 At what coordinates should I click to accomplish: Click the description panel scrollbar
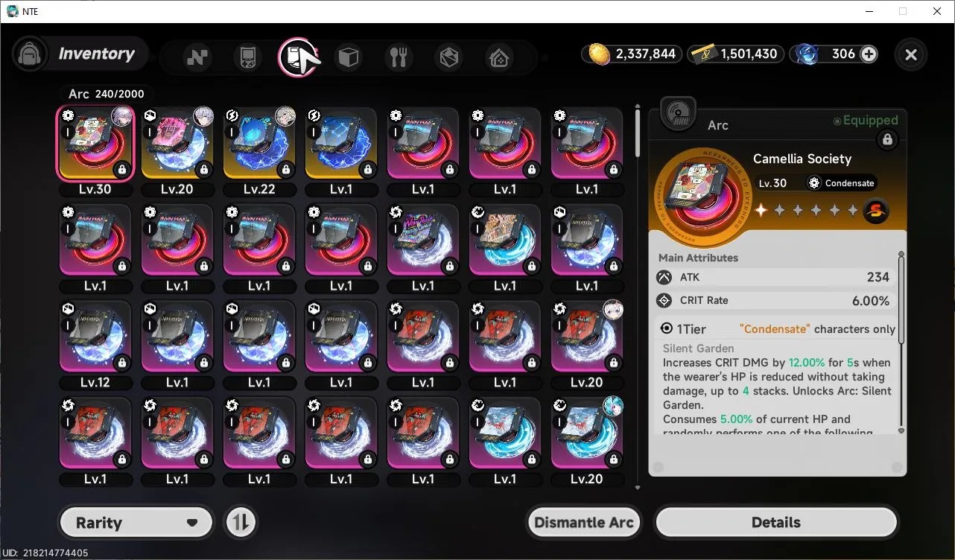point(901,298)
